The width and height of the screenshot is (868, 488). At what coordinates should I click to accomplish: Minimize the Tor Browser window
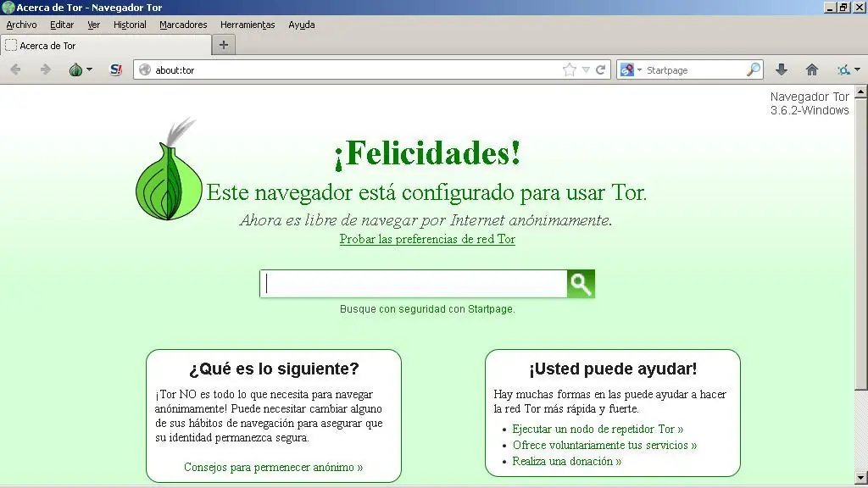tap(830, 7)
